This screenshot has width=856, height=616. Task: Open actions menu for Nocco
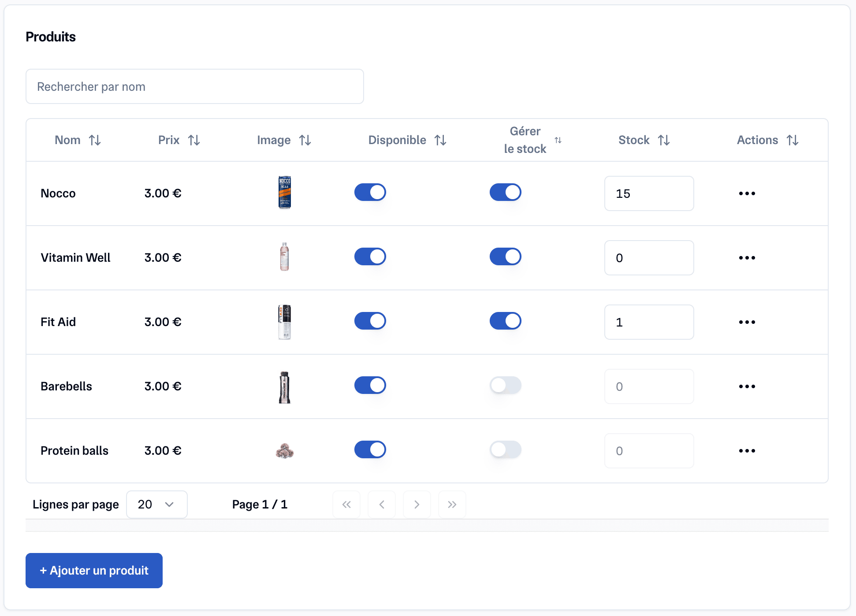pyautogui.click(x=747, y=193)
